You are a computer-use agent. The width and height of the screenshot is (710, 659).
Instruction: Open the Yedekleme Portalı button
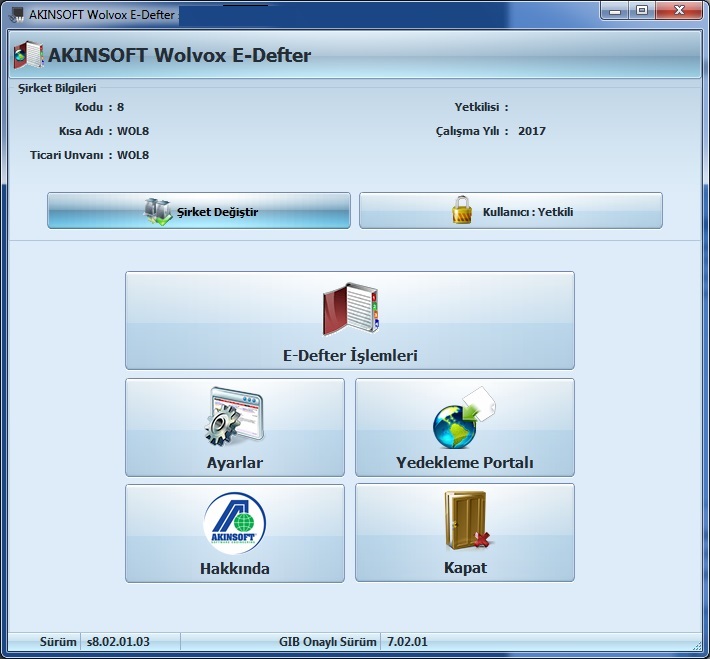(x=465, y=427)
